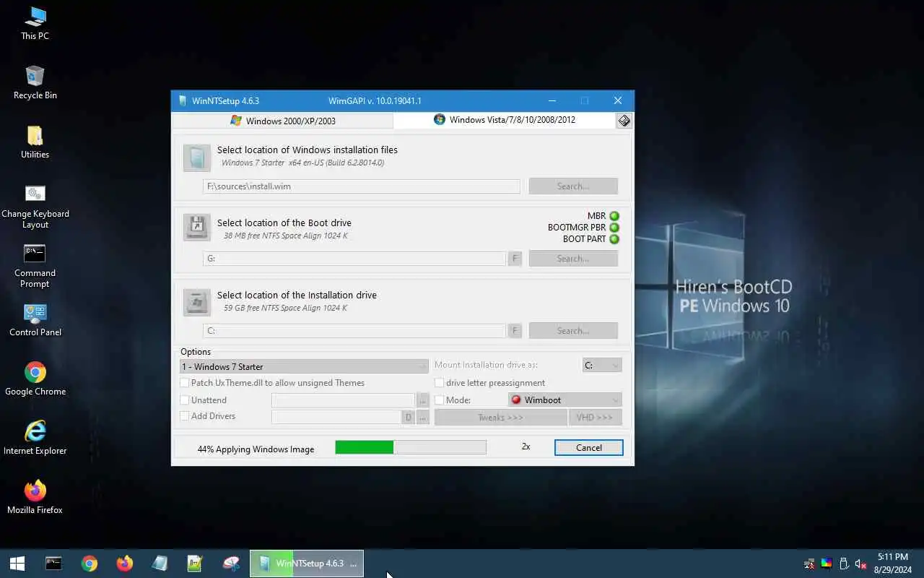
Task: Open the notebook icon in taskbar
Action: (x=160, y=564)
